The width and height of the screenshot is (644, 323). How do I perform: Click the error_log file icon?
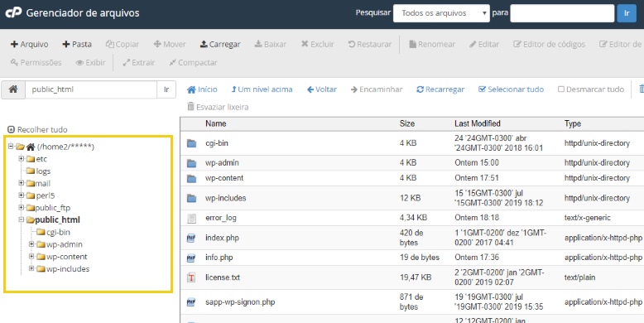point(191,218)
